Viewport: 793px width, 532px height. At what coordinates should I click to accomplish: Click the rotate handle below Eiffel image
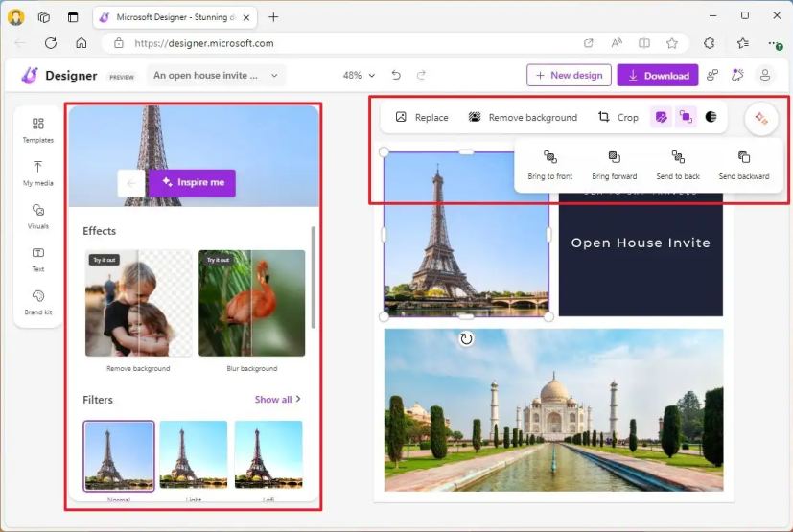tap(466, 338)
